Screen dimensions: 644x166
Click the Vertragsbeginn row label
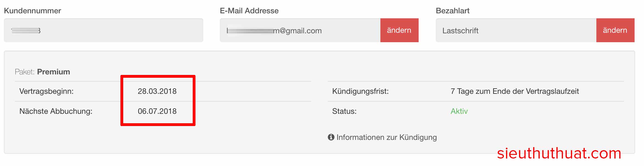[x=46, y=91]
